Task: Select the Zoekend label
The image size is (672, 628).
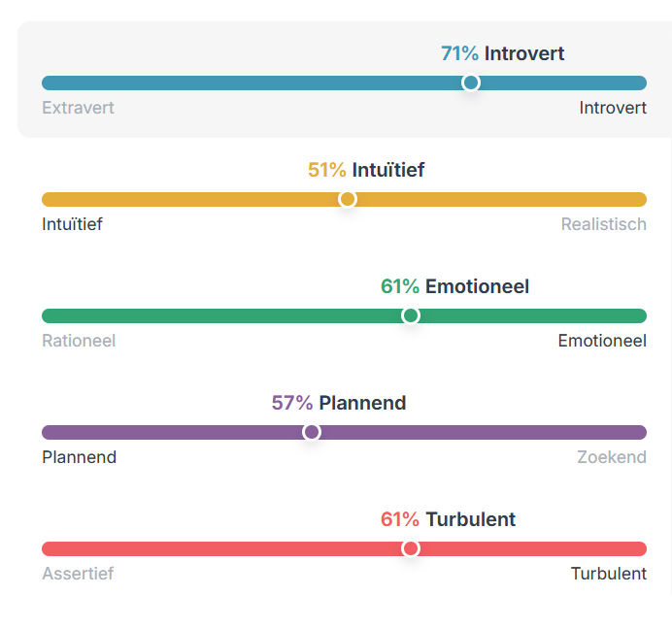Action: 612,457
